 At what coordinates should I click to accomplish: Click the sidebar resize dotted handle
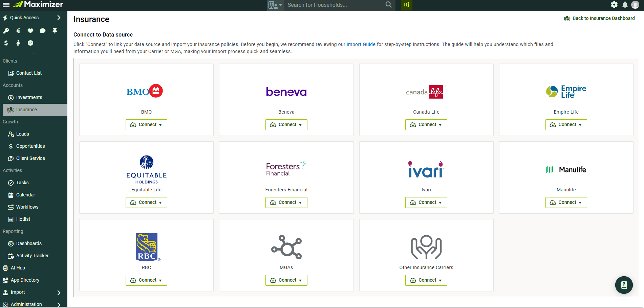[x=32, y=54]
